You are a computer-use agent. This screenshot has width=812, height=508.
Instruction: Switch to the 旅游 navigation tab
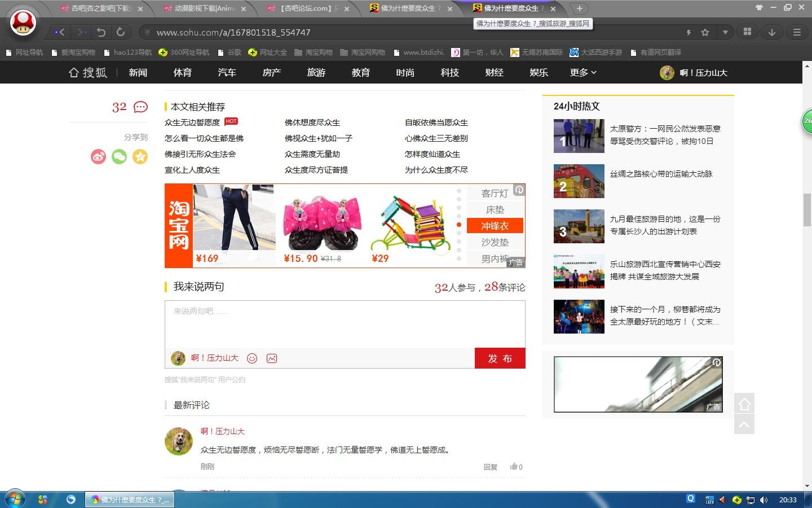coord(316,72)
